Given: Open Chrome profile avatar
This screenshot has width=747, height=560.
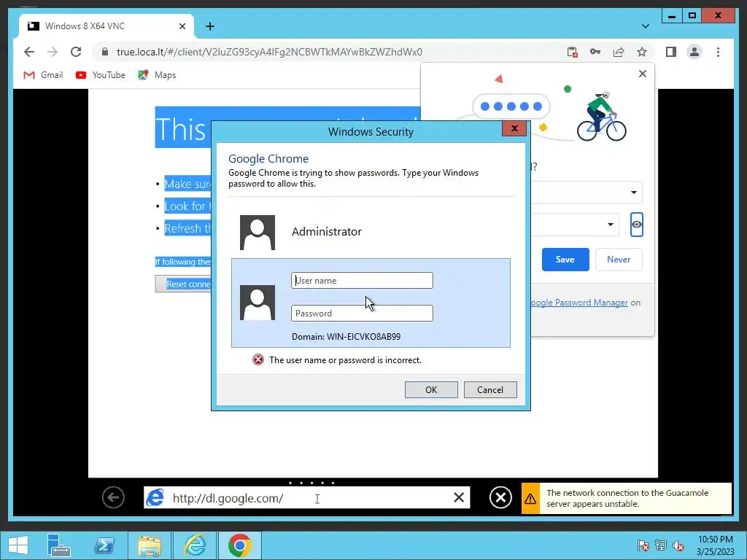Looking at the screenshot, I should (694, 52).
